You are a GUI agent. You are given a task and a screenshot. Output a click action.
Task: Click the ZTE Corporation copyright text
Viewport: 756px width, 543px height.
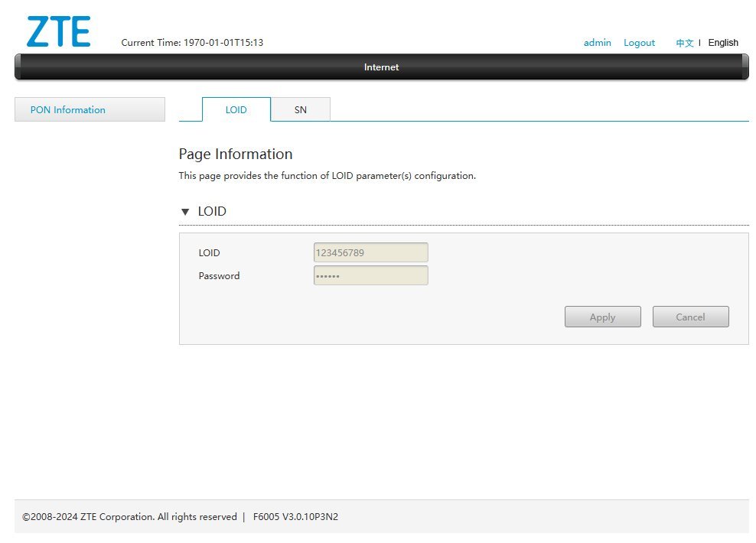tap(129, 517)
